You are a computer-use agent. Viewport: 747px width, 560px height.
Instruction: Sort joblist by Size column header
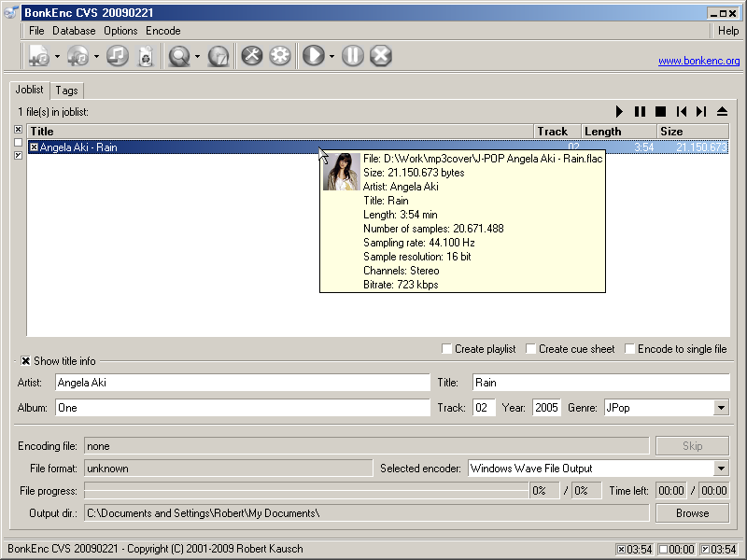693,132
